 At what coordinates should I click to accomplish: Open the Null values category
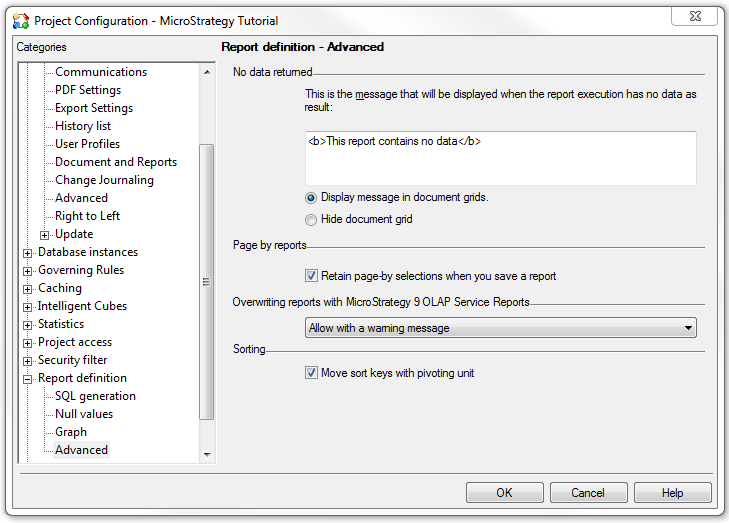84,414
